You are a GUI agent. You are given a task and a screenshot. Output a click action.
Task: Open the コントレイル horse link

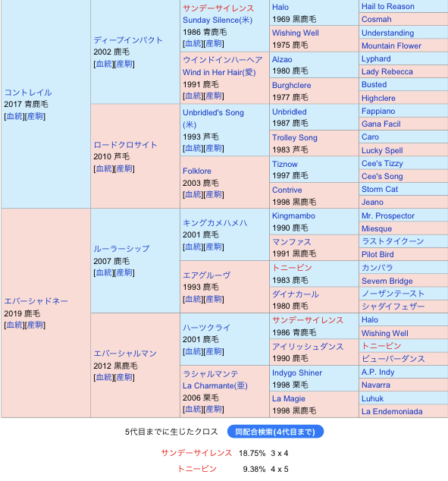coord(28,93)
